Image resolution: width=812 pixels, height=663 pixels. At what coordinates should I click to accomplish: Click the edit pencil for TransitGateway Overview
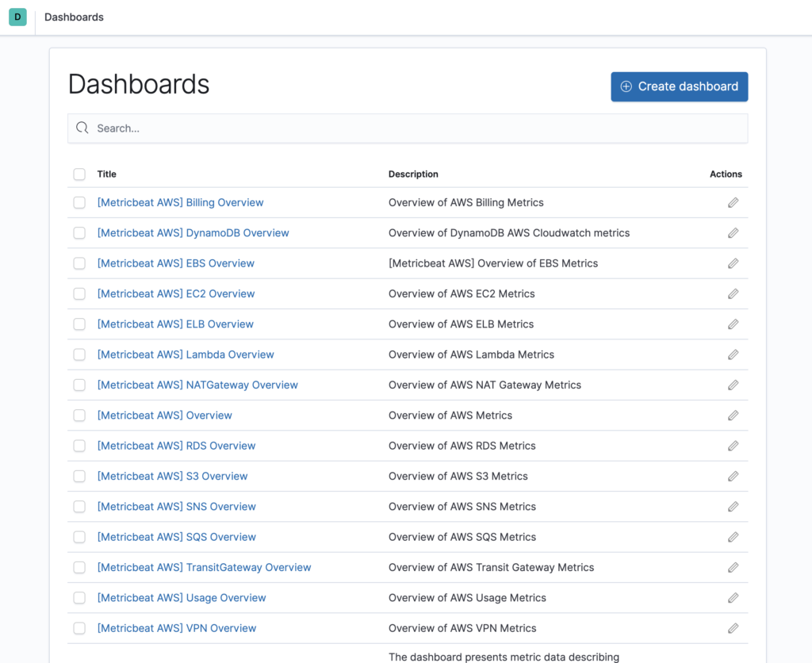click(733, 567)
